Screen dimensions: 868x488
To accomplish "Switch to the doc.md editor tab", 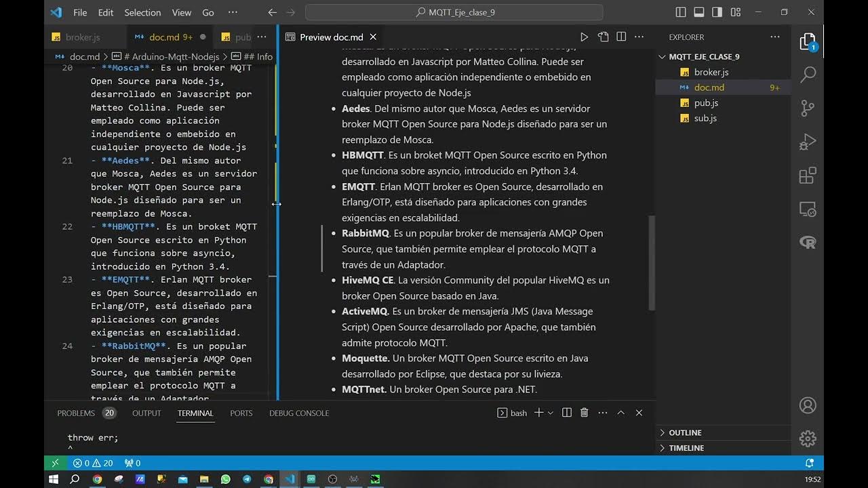I will [x=170, y=37].
